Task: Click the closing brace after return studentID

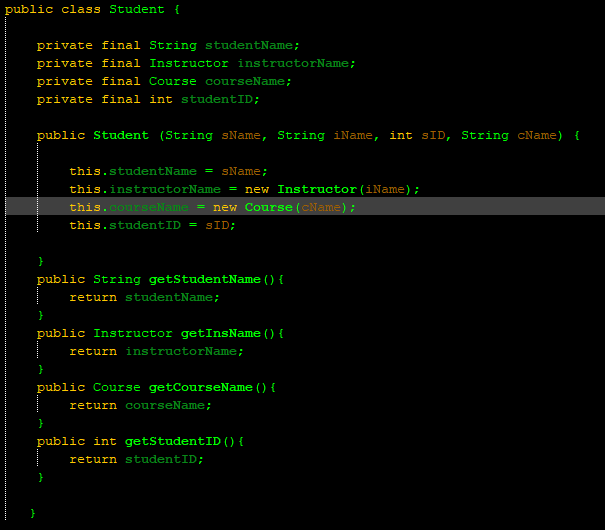Action: pyautogui.click(x=41, y=478)
